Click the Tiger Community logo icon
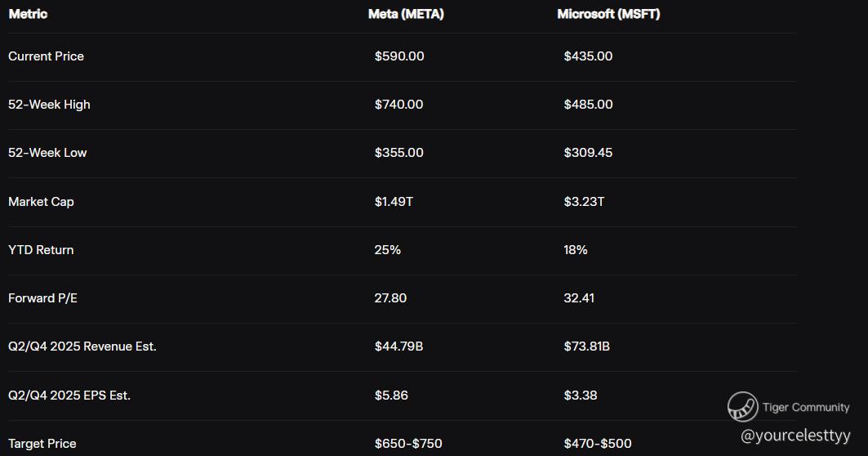This screenshot has height=456, width=868. (x=743, y=406)
